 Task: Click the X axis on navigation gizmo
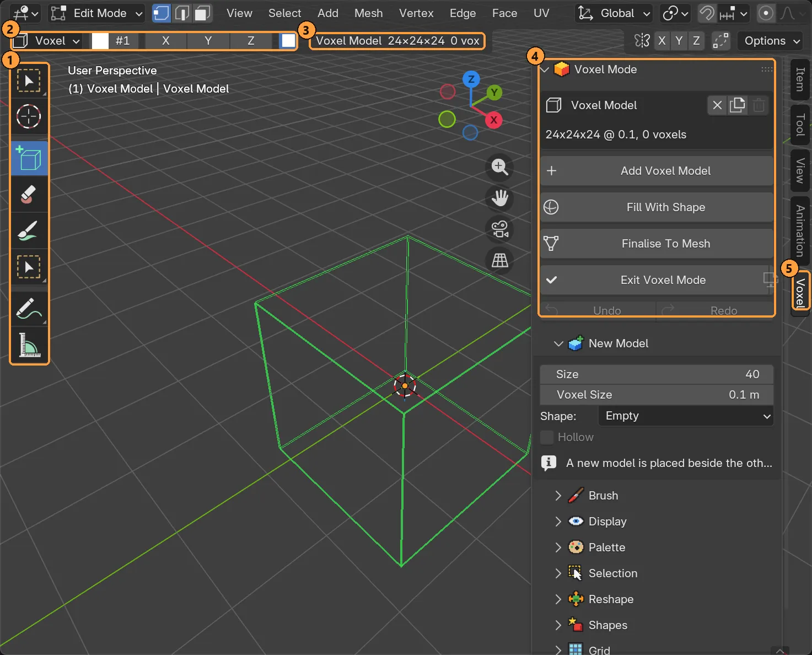click(493, 120)
